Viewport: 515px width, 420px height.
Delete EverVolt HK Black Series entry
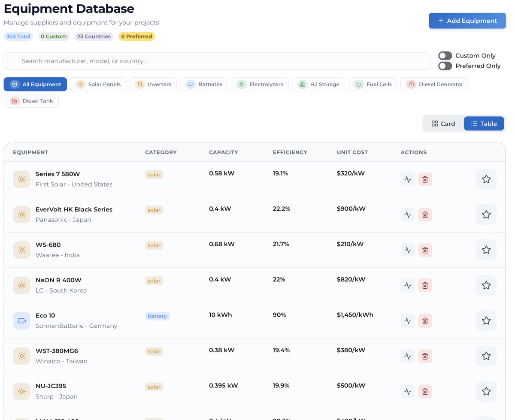[x=425, y=215]
